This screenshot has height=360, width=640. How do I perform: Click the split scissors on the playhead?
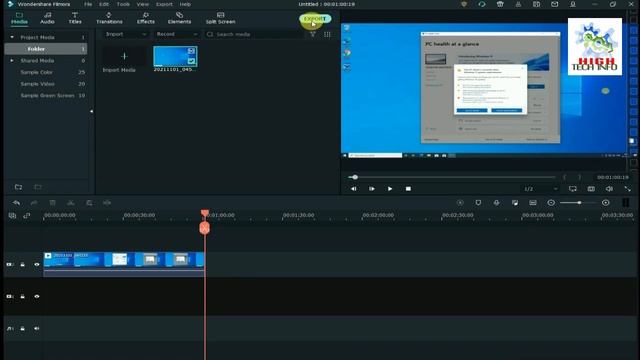[x=204, y=228]
